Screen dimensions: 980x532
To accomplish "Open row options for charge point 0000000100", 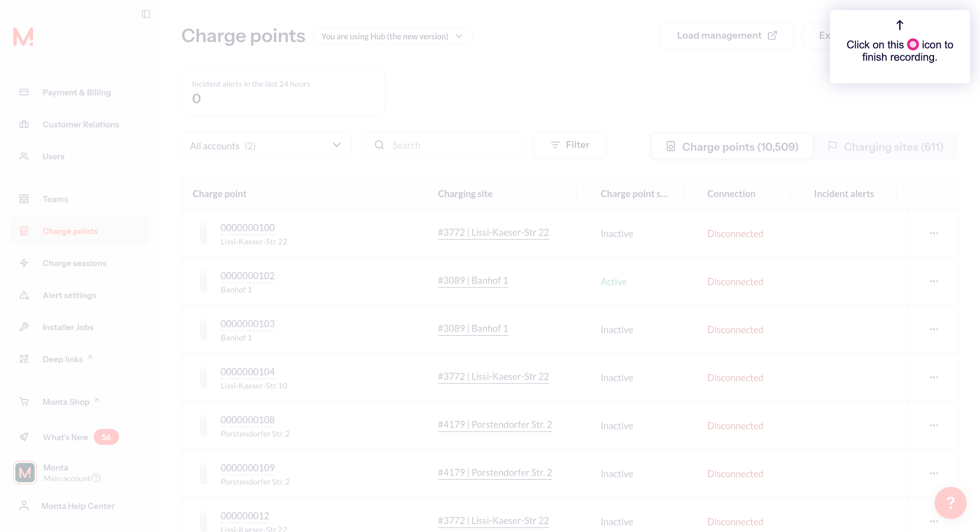I will (x=934, y=233).
